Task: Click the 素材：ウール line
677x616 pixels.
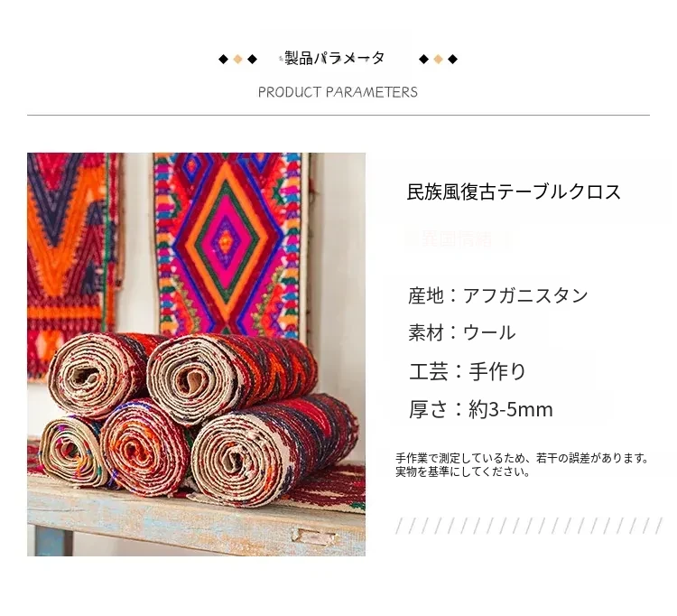Action: click(x=461, y=333)
